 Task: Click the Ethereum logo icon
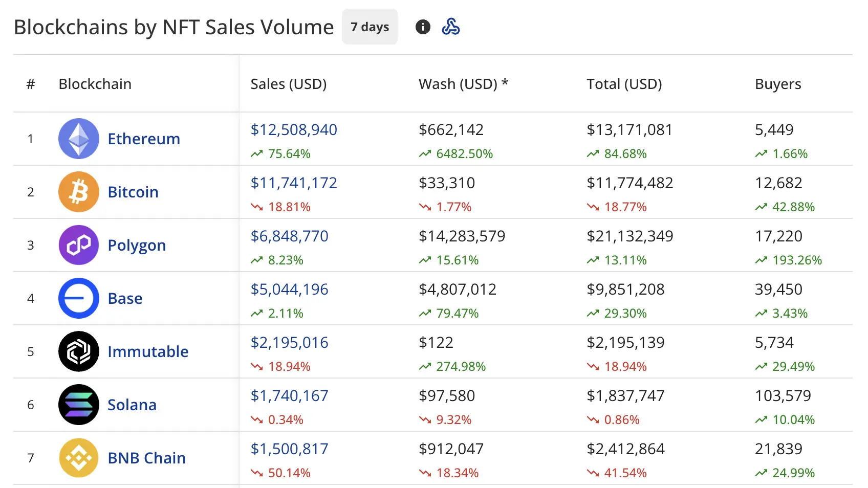point(78,139)
